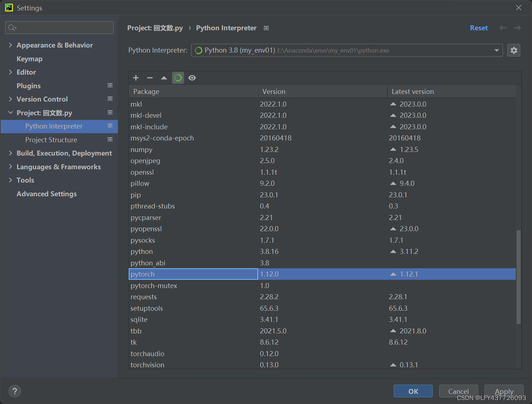
Task: Click the project-scope icon next to Plugins
Action: click(110, 85)
